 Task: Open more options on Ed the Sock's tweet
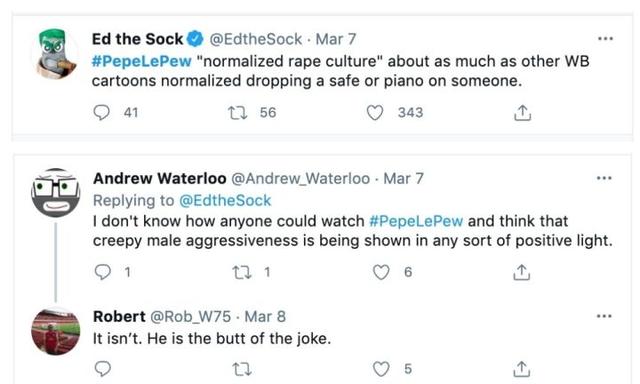point(605,39)
